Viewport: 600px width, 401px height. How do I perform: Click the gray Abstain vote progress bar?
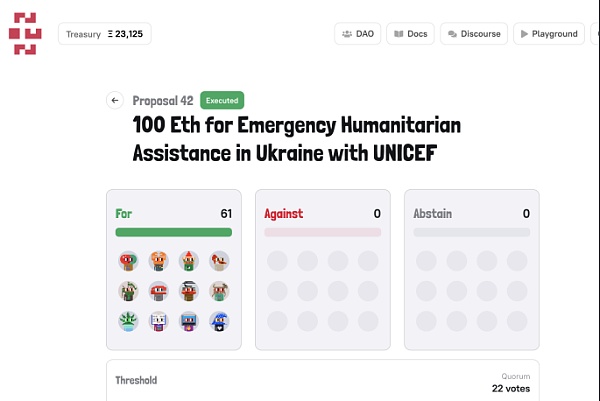point(471,233)
